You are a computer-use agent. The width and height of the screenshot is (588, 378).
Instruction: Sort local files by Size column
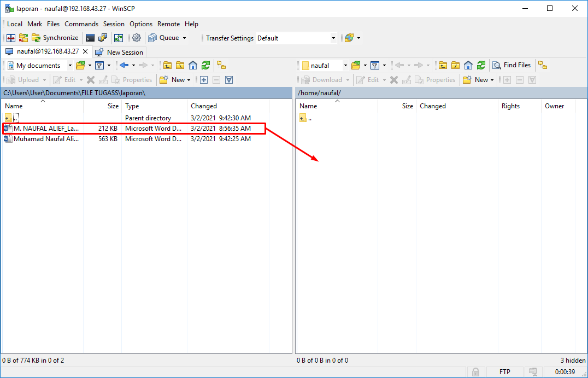[102, 106]
